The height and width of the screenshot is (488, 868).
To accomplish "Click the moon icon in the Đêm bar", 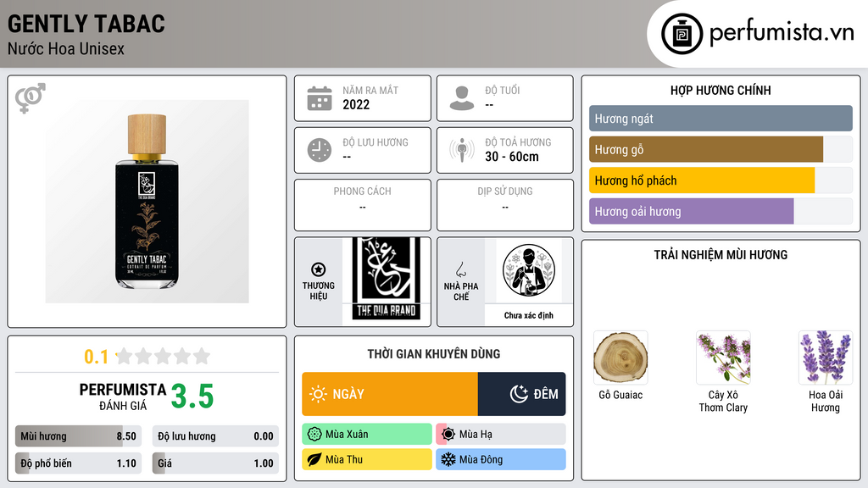I will point(519,394).
